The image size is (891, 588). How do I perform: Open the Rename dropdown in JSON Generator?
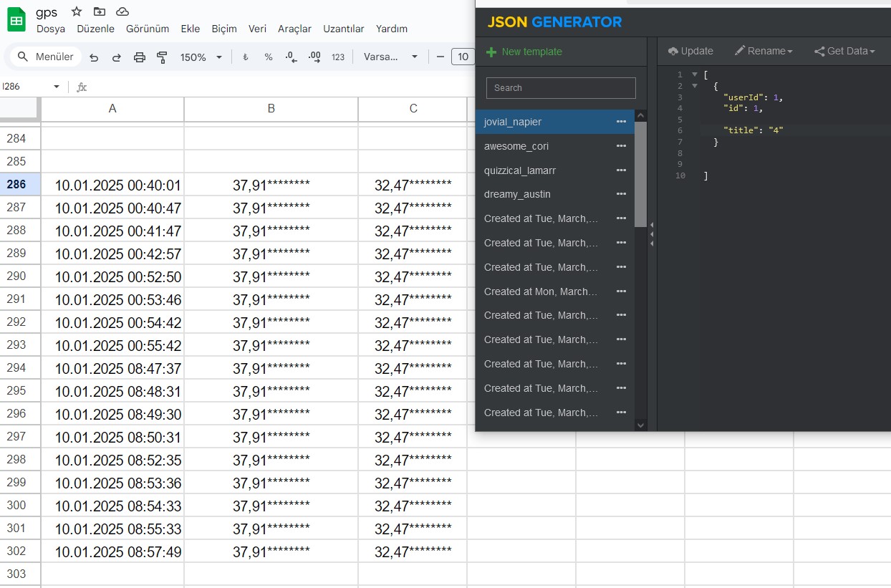[x=764, y=51]
